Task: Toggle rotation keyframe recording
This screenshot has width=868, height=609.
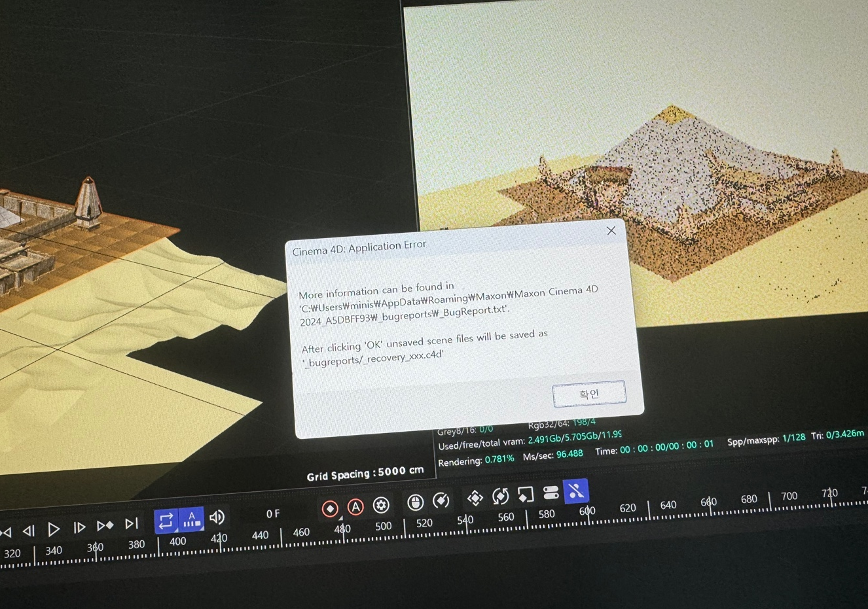Action: (500, 496)
